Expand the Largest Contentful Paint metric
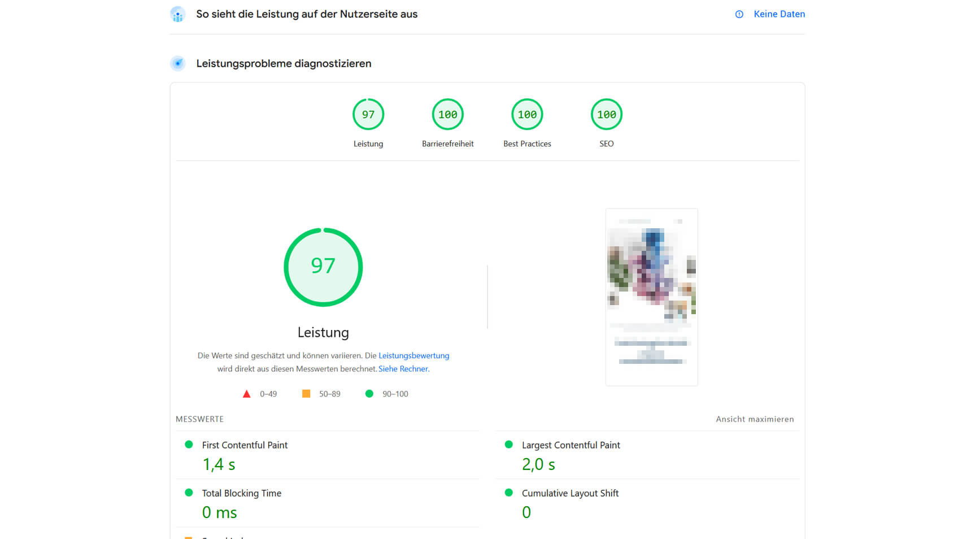Screen dimensions: 980x539 570,445
